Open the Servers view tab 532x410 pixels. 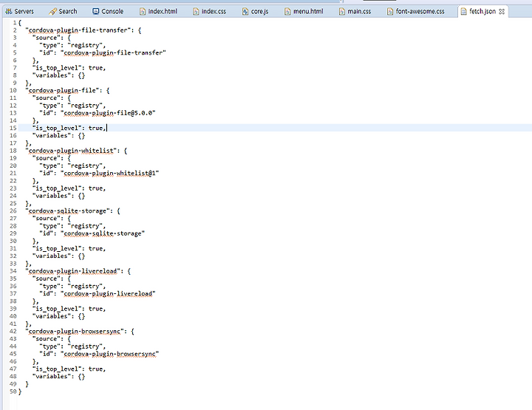point(20,12)
